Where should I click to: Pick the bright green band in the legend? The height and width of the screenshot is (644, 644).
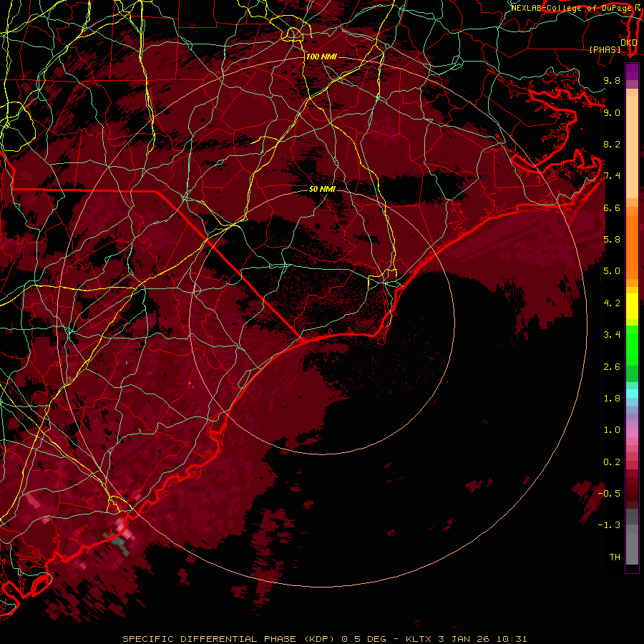[x=632, y=344]
